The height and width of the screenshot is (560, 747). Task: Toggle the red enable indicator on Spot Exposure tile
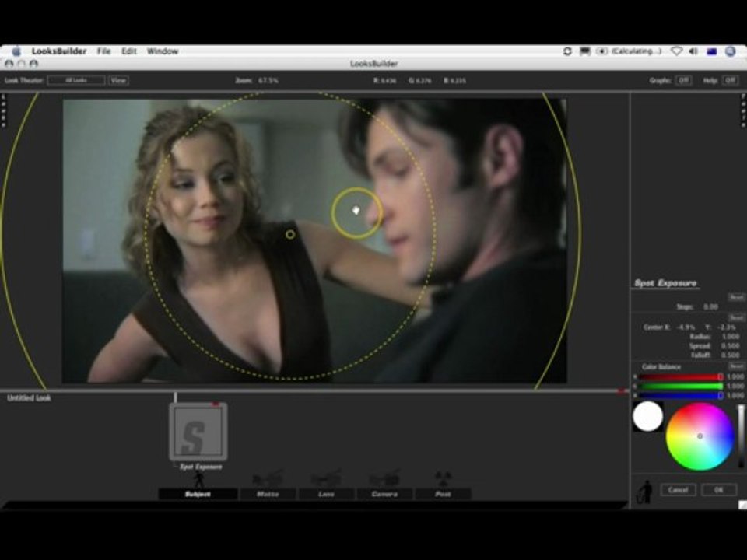tap(216, 404)
